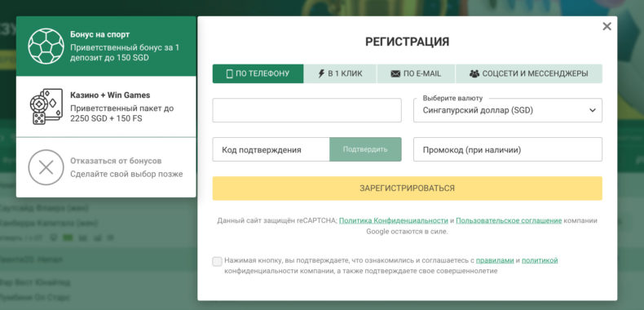Focus the Код подтверждения field

(271, 149)
